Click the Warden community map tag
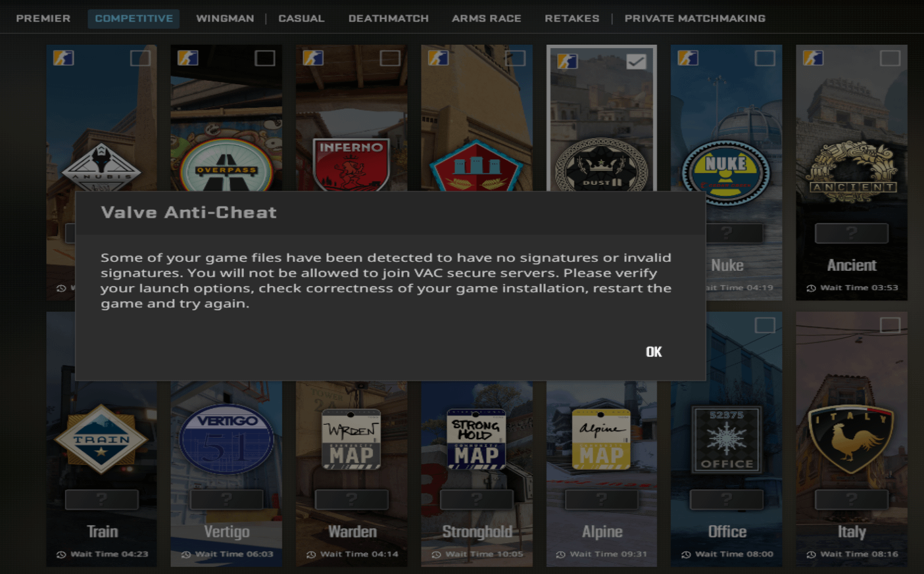This screenshot has height=574, width=924. (x=351, y=439)
